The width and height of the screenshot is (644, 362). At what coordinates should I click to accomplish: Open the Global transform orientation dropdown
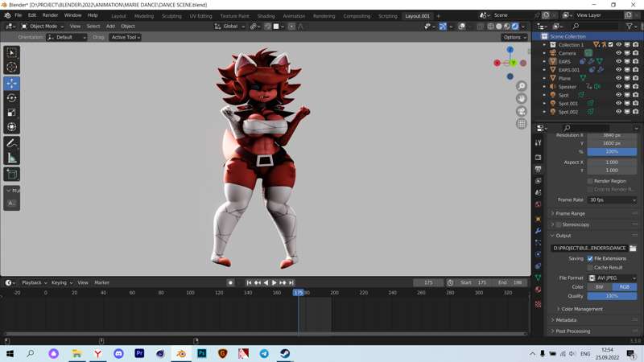(229, 27)
